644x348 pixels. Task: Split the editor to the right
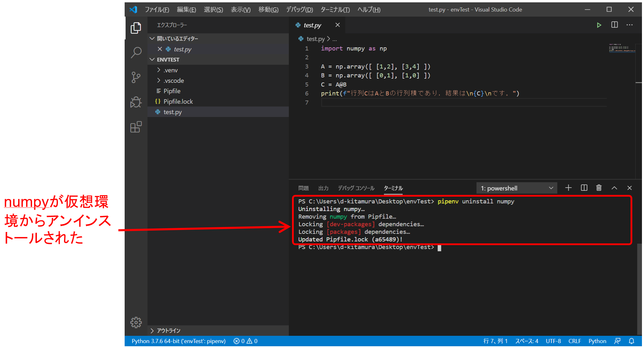[x=614, y=25]
